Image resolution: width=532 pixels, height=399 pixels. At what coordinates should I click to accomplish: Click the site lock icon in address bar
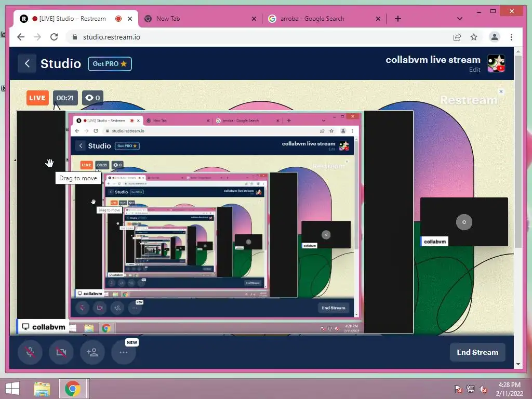75,37
